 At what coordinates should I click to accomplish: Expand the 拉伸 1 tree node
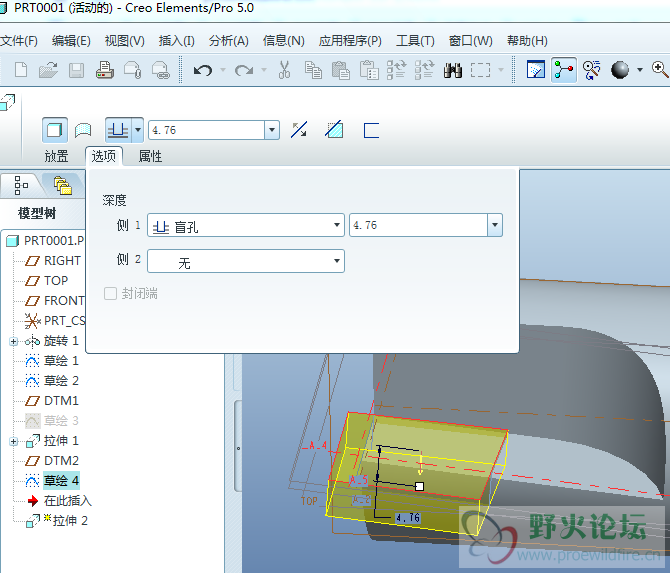tap(13, 441)
